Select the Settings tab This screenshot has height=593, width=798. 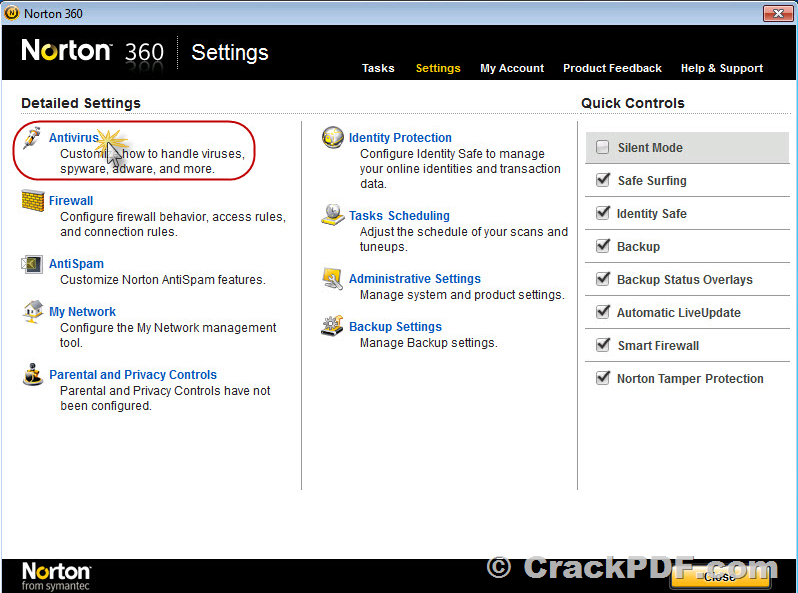click(438, 68)
